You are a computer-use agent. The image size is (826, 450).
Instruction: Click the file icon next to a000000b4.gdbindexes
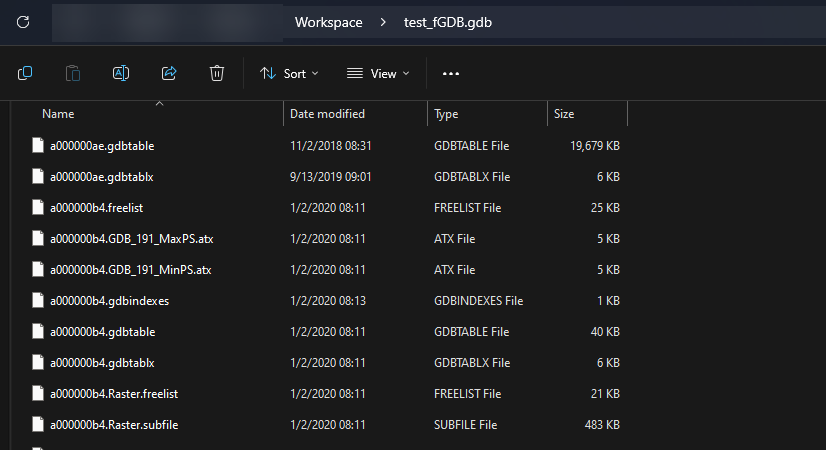[39, 300]
